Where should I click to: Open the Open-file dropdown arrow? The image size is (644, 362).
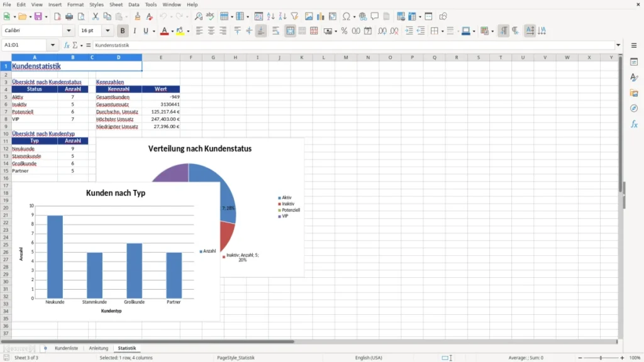pos(30,16)
